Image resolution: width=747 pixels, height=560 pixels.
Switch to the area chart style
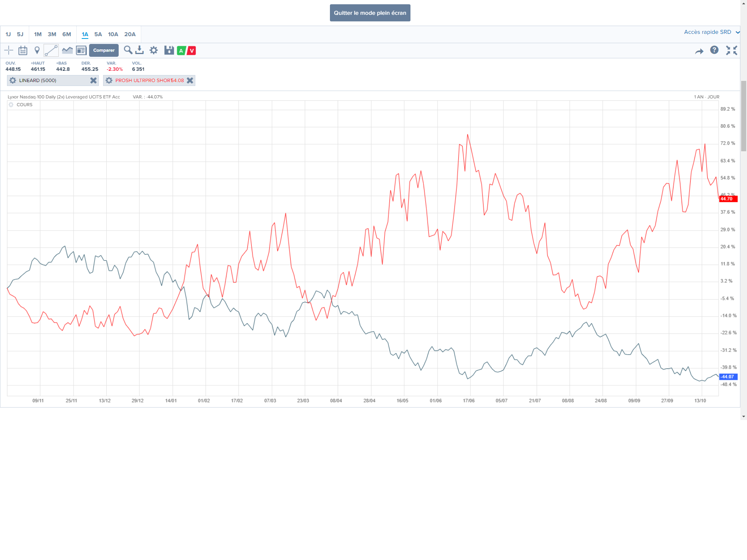[x=67, y=50]
